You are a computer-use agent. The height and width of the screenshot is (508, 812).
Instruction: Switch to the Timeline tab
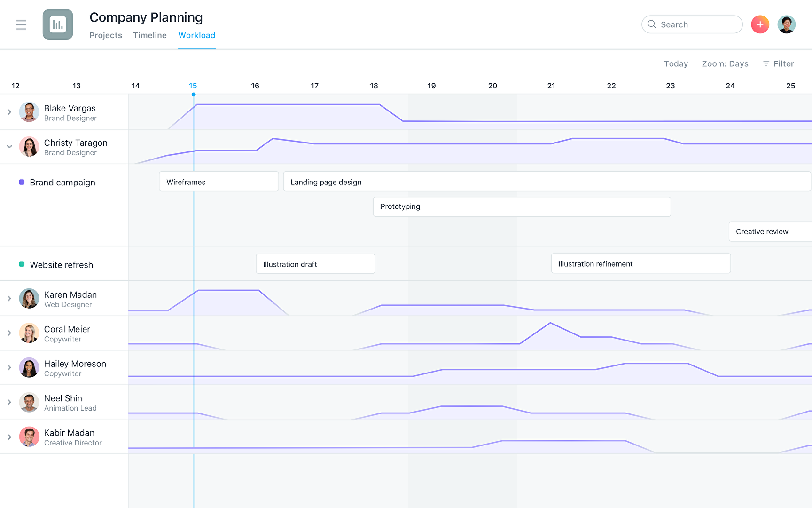point(150,35)
